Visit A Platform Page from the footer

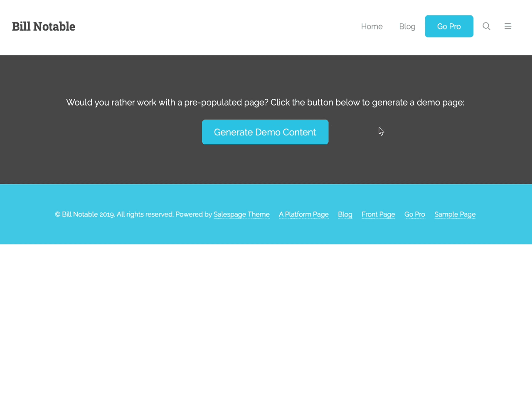(x=304, y=214)
